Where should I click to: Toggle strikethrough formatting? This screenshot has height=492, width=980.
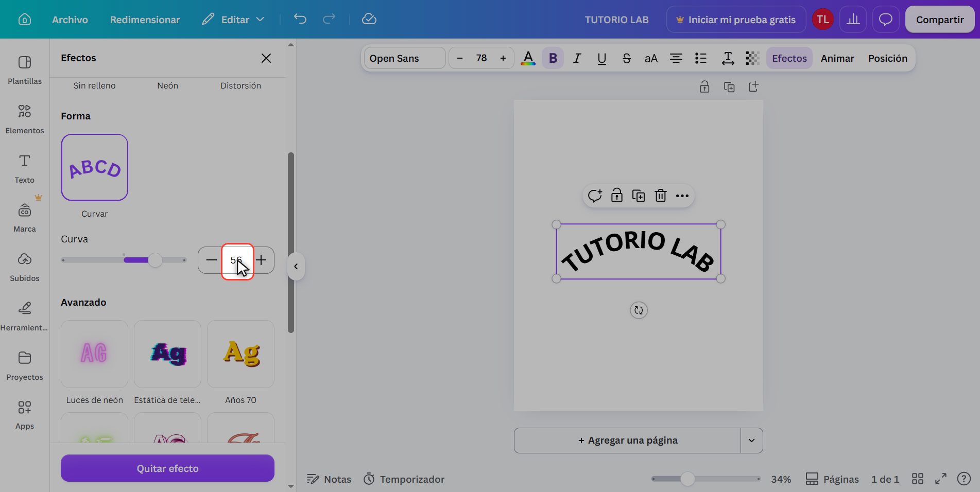[x=627, y=58]
